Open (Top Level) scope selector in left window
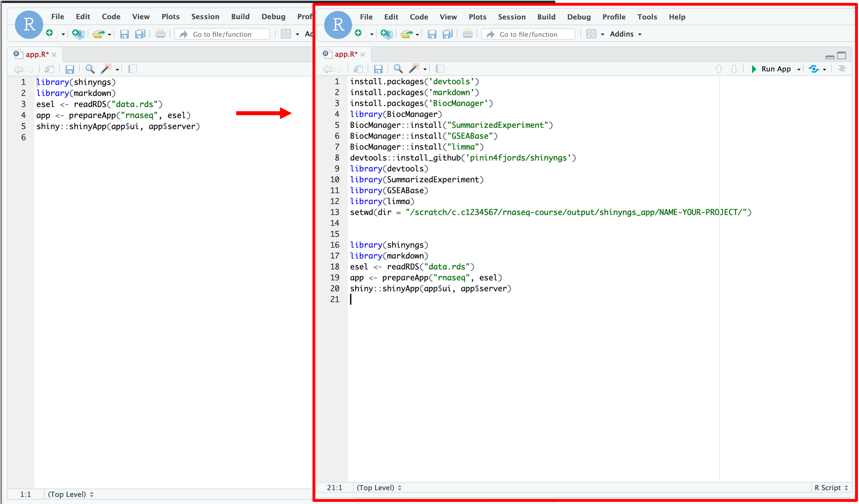Screen dimensions: 859x504 (x=70, y=494)
